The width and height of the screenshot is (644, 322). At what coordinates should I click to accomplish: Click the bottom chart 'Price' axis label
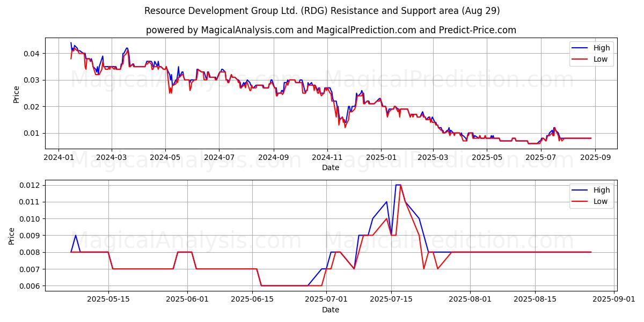click(13, 235)
